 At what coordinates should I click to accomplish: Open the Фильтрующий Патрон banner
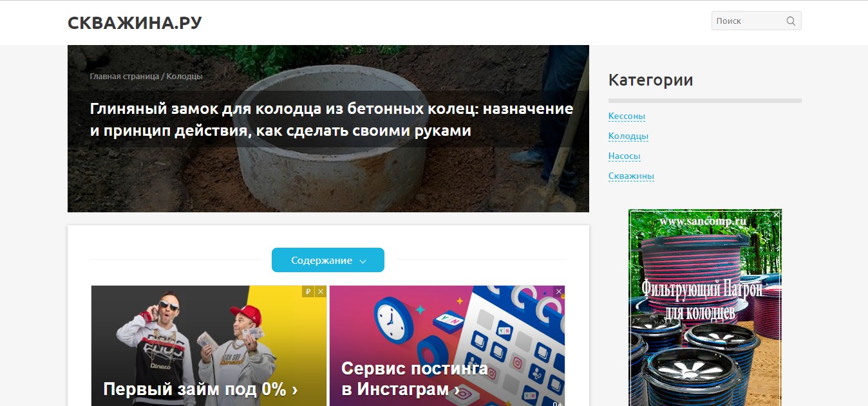(x=705, y=308)
